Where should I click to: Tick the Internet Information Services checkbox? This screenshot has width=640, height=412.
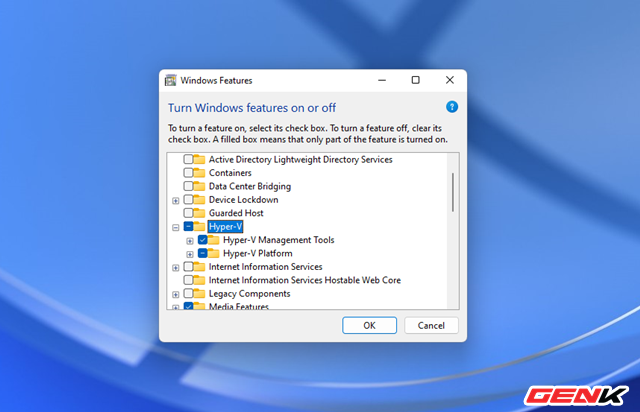(188, 267)
